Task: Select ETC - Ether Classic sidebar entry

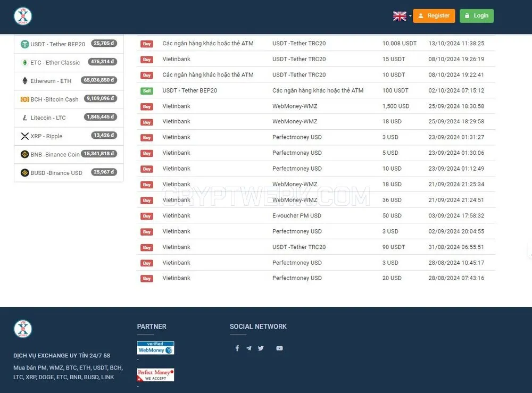Action: pyautogui.click(x=69, y=62)
